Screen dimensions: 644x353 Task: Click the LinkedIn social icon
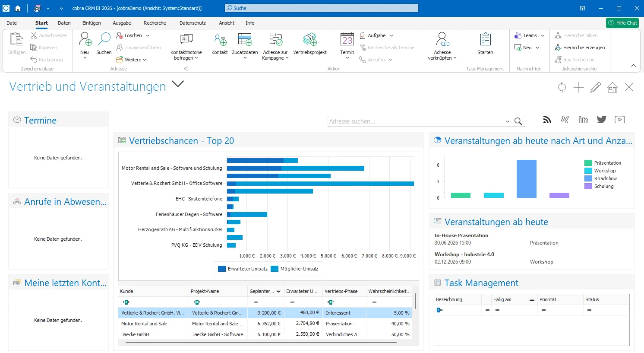tap(584, 120)
